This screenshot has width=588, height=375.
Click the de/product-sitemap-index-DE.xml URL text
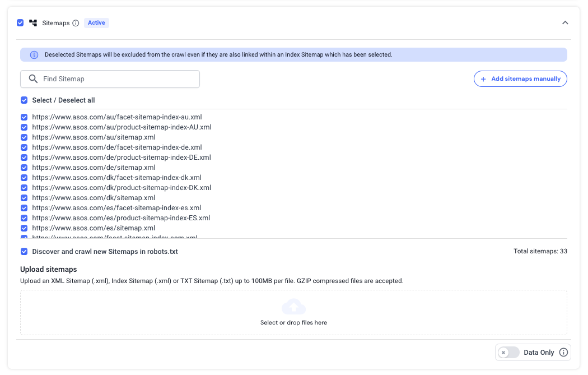pyautogui.click(x=122, y=158)
